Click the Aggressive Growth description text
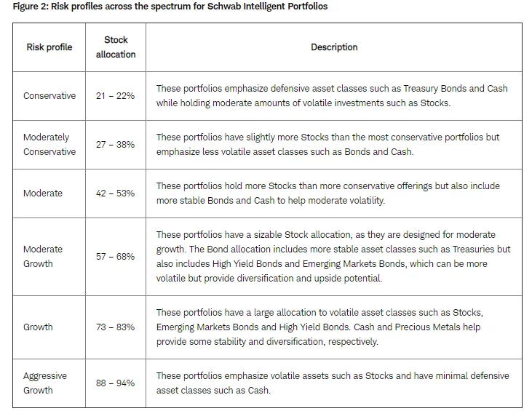The width and height of the screenshot is (532, 411). tap(333, 383)
